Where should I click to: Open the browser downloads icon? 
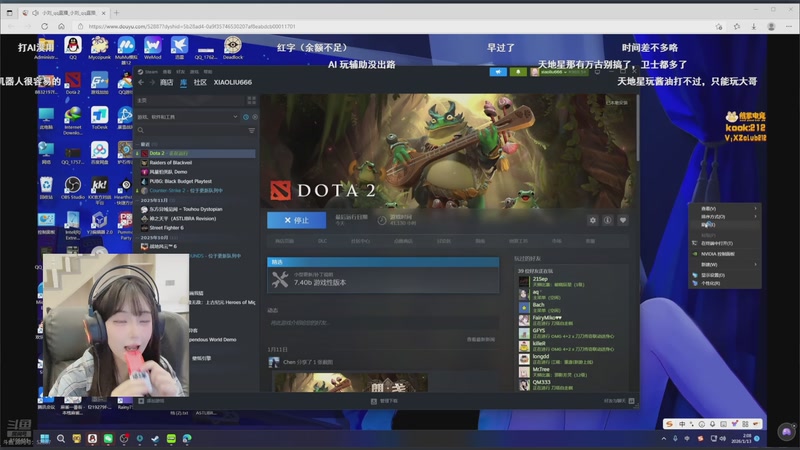pyautogui.click(x=754, y=27)
